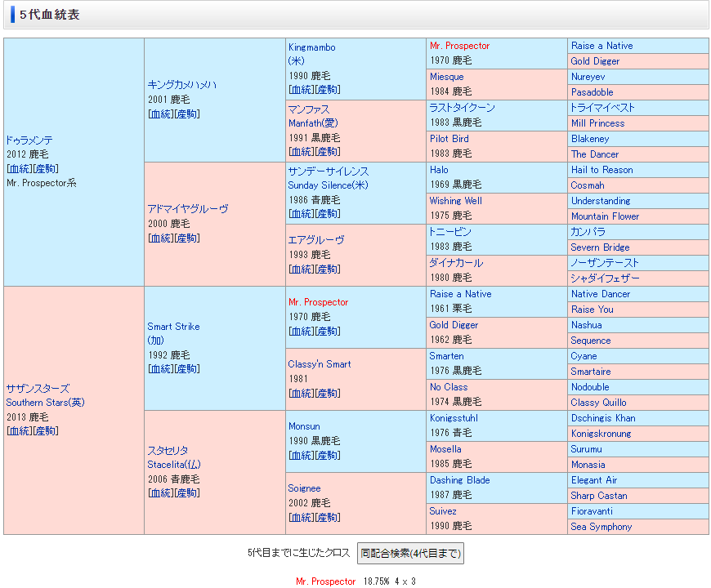Click the Native Dancer ancestor link

(x=601, y=294)
